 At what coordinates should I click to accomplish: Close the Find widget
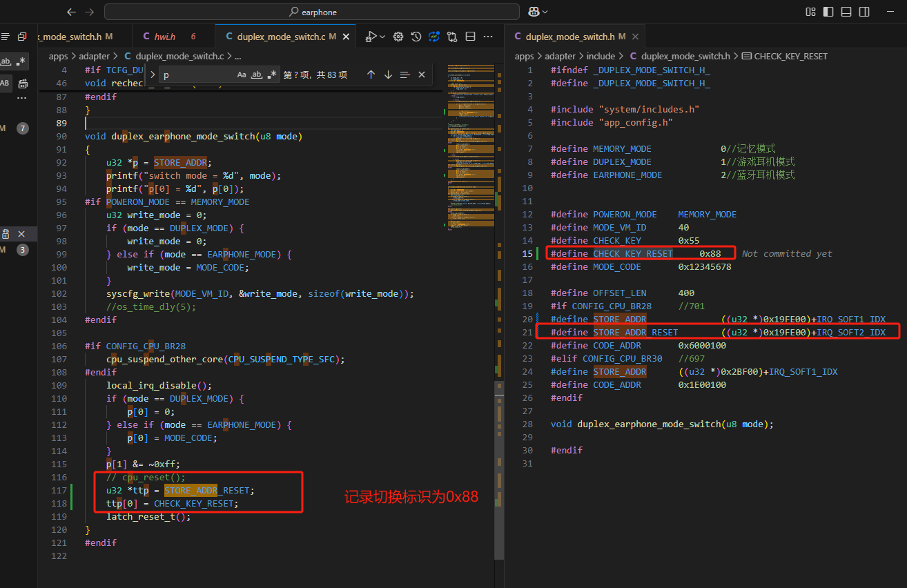pyautogui.click(x=422, y=75)
